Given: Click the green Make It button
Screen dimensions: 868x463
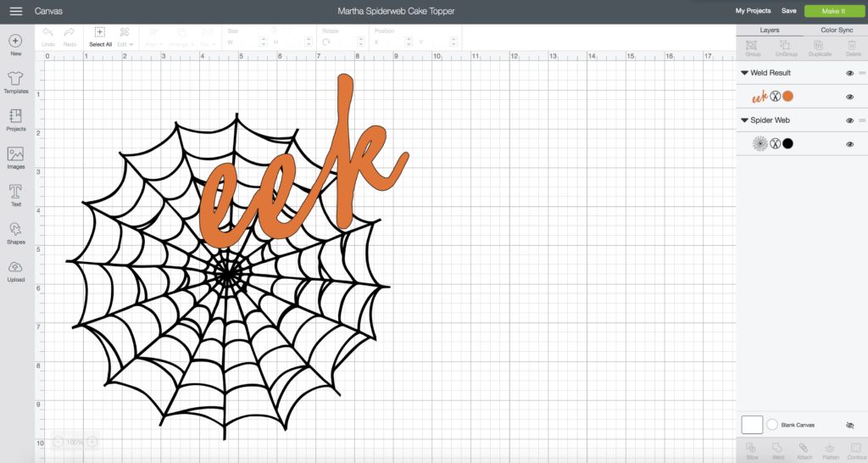Looking at the screenshot, I should [x=834, y=11].
